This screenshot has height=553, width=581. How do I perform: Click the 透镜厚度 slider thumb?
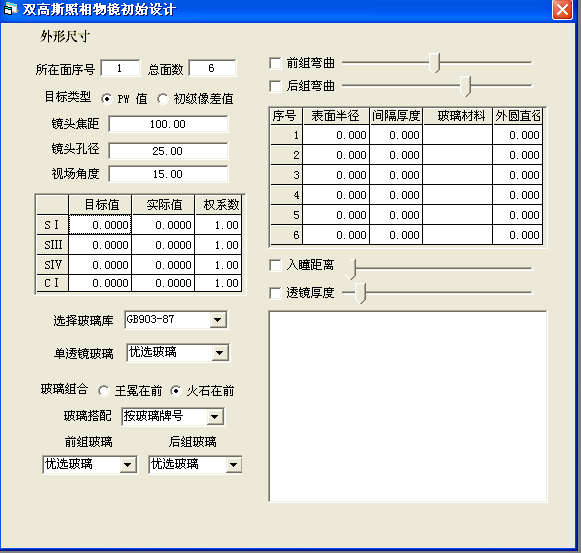[361, 293]
